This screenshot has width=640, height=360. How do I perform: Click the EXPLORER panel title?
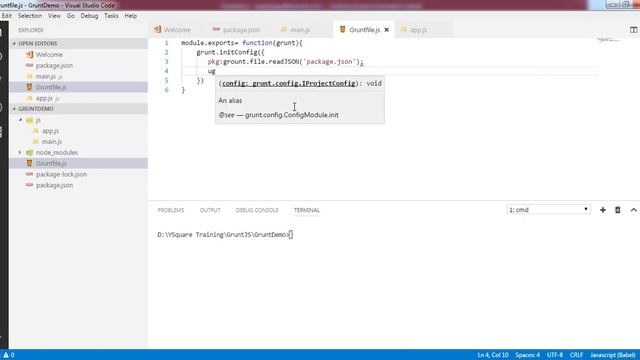31,30
